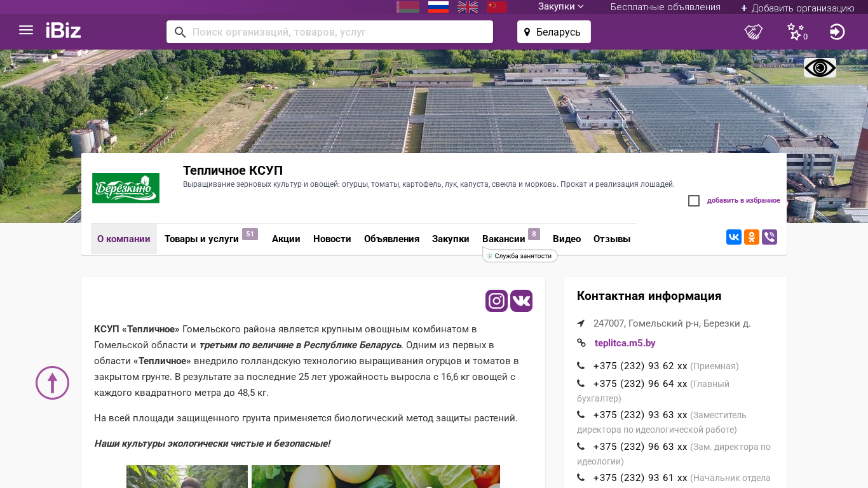868x488 pixels.
Task: Open the hamburger menu
Action: point(26,30)
